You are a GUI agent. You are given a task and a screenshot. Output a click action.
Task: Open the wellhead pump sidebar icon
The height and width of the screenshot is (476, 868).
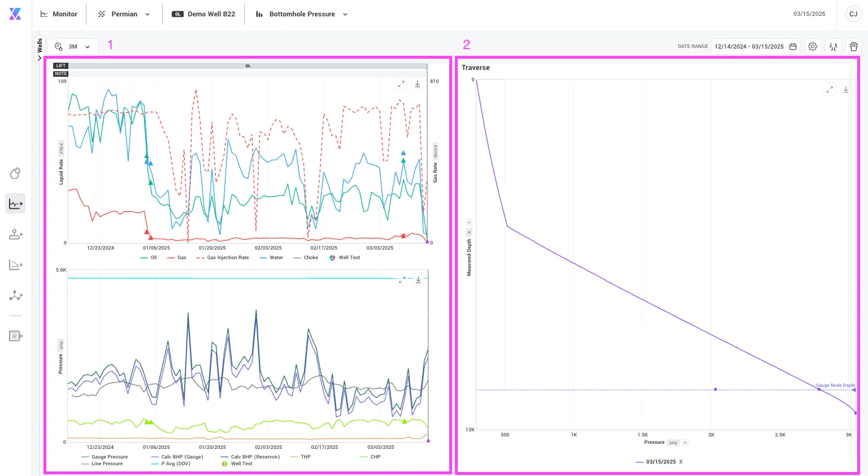(x=15, y=234)
